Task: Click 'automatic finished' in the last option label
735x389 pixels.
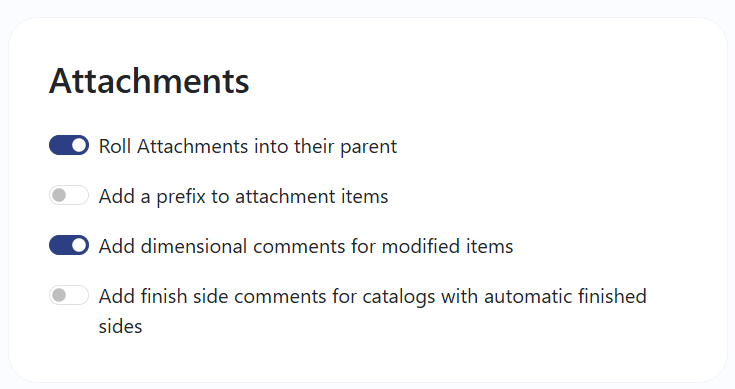Action: [565, 296]
